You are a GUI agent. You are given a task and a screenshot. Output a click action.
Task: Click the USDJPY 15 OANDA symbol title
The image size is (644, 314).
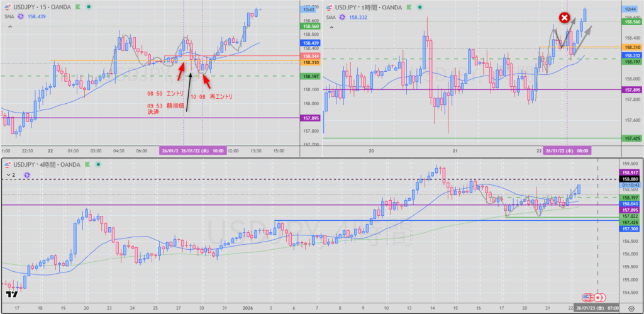(x=42, y=8)
